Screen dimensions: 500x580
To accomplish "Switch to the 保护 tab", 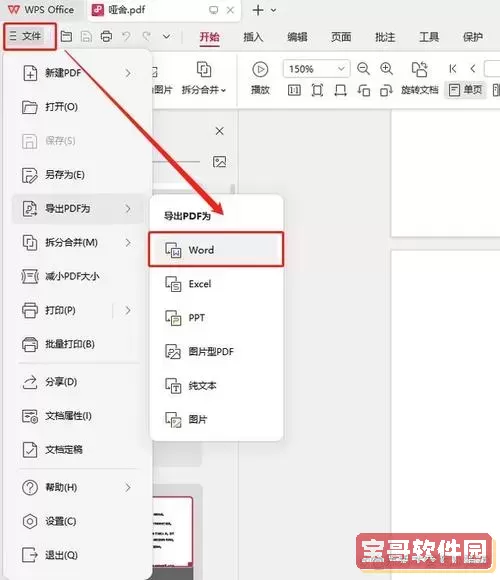I will click(x=473, y=37).
